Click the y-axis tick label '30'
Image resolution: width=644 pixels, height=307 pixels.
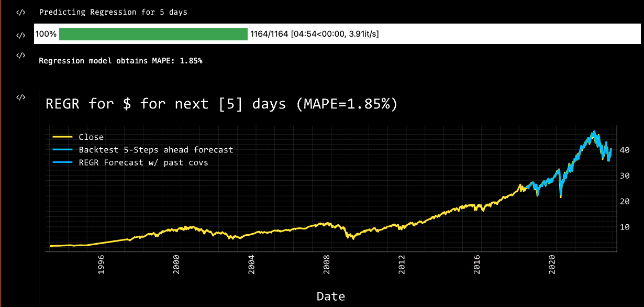(x=624, y=176)
